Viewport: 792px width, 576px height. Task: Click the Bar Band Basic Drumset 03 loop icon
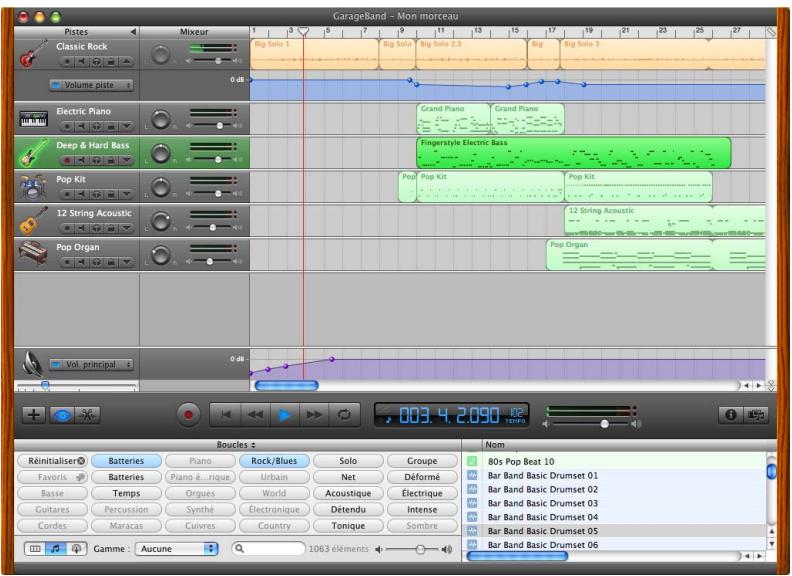pyautogui.click(x=472, y=503)
